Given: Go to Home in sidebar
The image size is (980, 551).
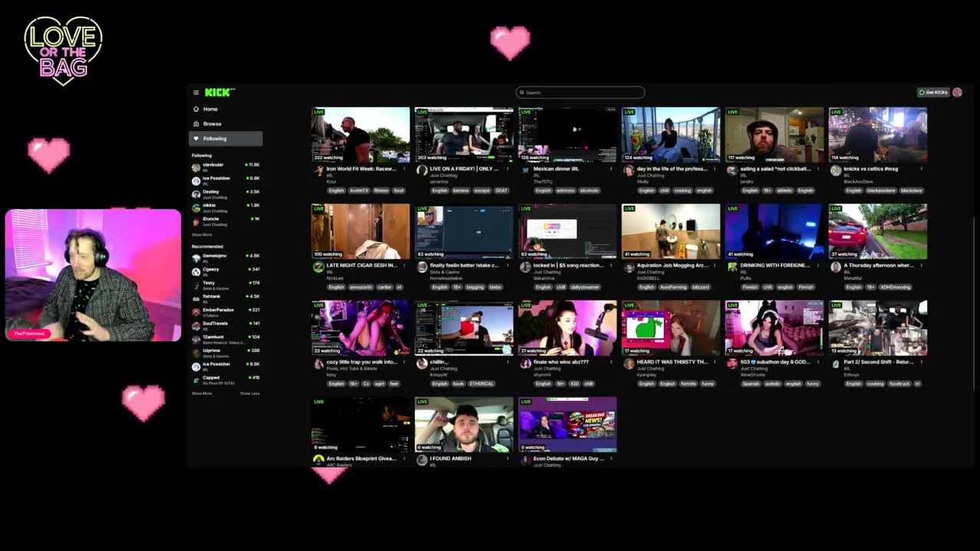Looking at the screenshot, I should tap(226, 109).
